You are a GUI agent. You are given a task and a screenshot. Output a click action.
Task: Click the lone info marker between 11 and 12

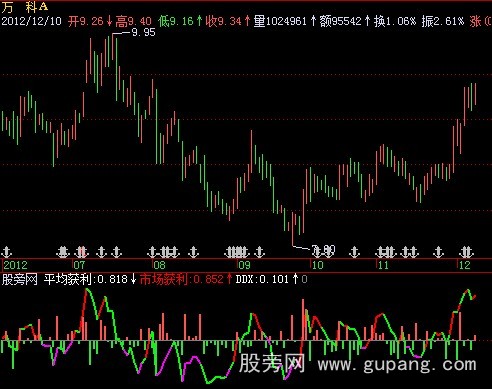(438, 252)
